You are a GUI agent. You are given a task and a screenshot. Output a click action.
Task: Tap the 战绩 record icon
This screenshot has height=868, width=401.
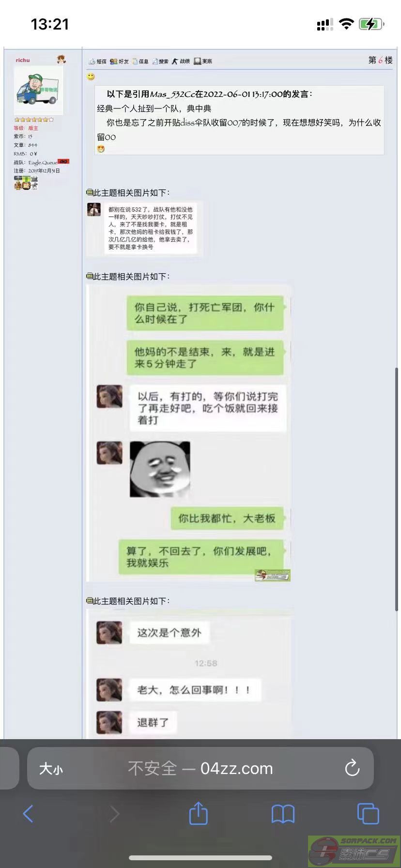[x=181, y=62]
